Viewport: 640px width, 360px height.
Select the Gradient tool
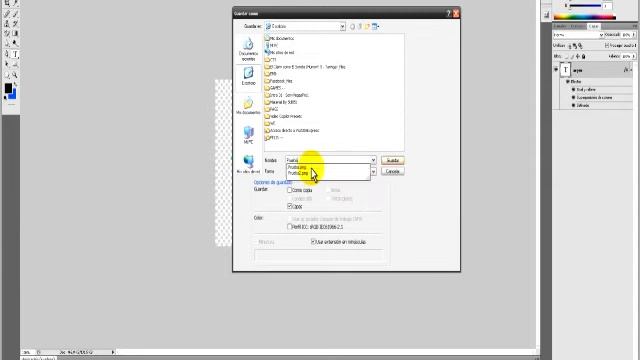(x=15, y=33)
